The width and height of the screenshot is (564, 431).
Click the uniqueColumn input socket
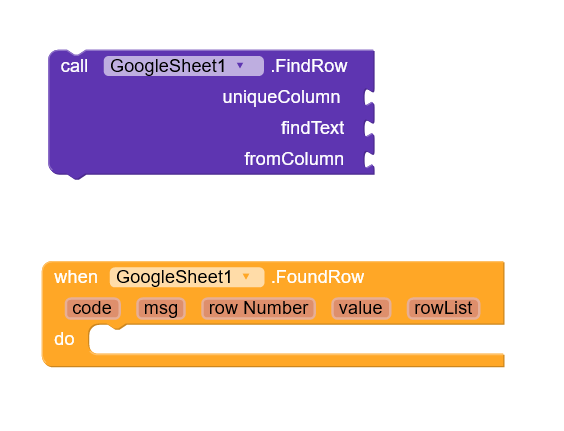tap(369, 97)
